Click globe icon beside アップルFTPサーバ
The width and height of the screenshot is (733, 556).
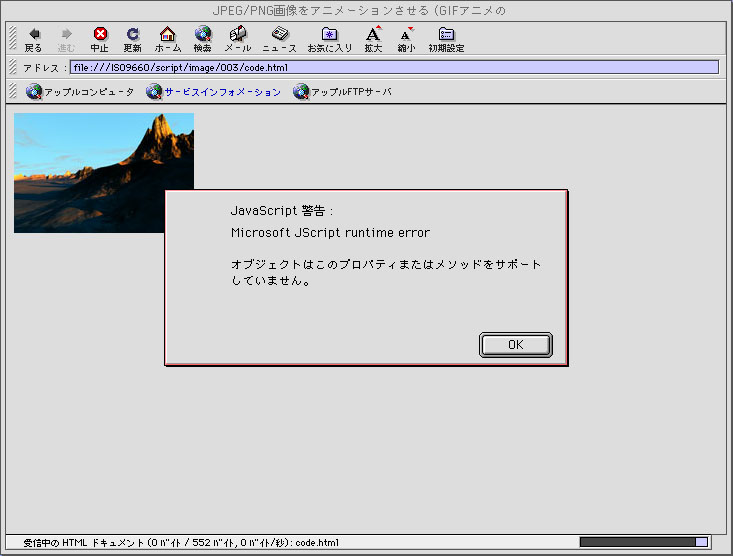(x=301, y=91)
